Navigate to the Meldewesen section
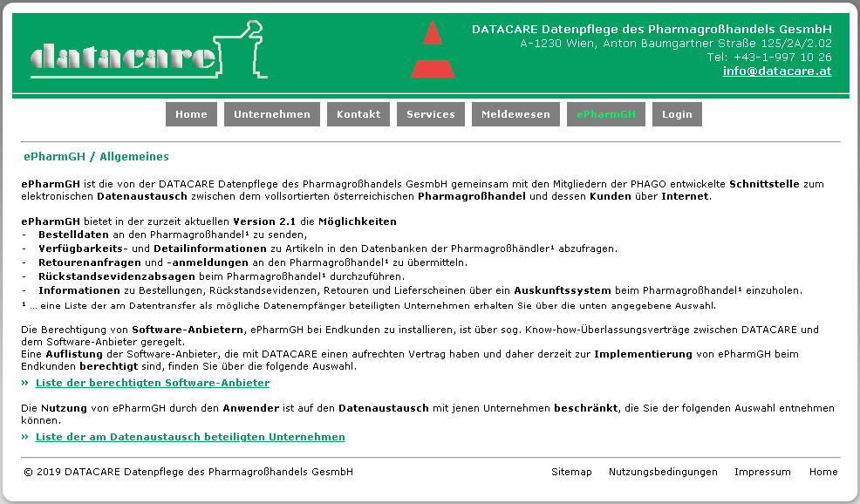Viewport: 860px width, 504px height. [x=515, y=114]
